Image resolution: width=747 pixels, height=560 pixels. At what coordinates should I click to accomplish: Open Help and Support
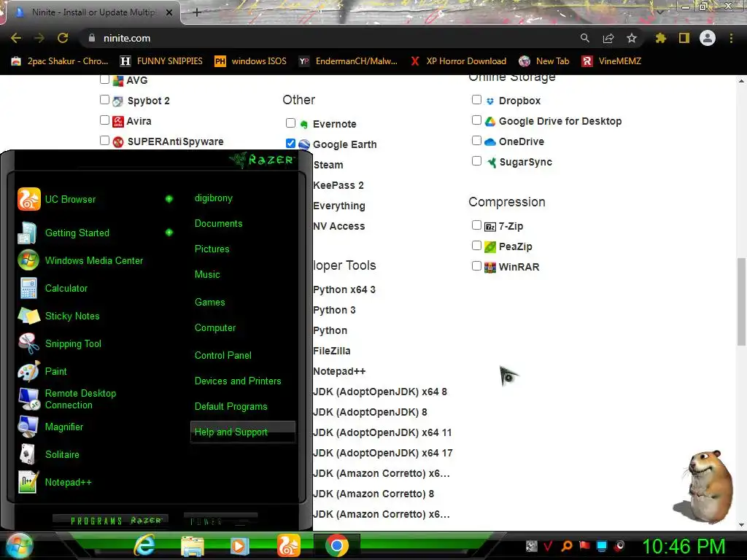[242, 432]
